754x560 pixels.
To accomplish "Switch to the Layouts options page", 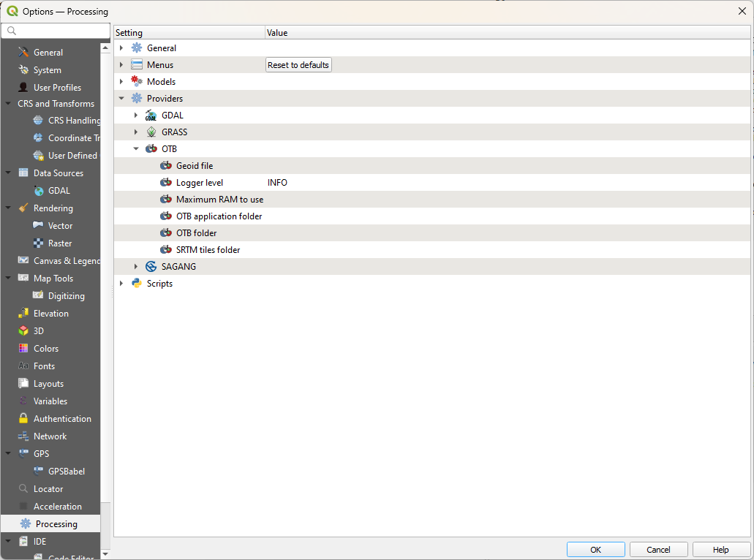I will click(48, 384).
